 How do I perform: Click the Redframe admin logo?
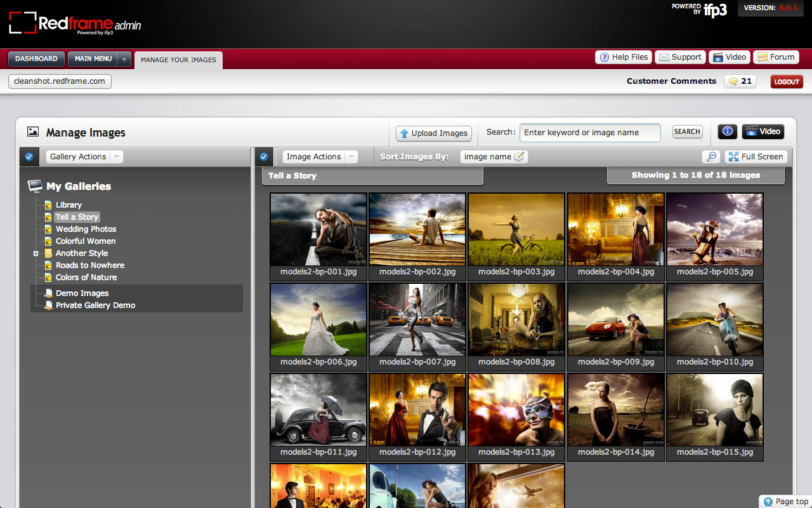[75, 24]
